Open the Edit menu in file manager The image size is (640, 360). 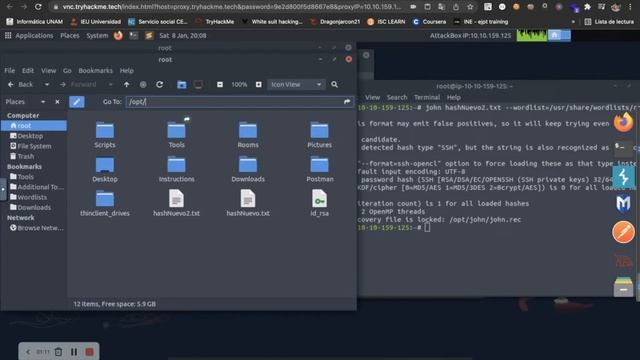tap(28, 71)
